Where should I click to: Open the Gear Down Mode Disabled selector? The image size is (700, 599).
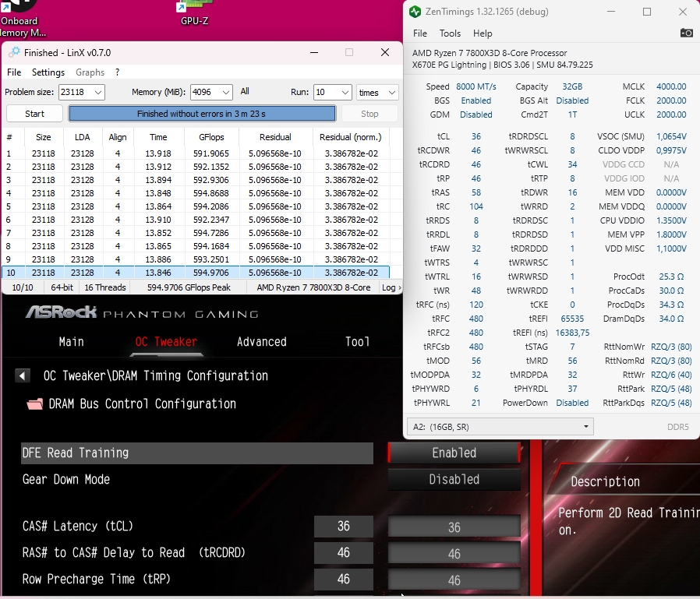coord(454,480)
